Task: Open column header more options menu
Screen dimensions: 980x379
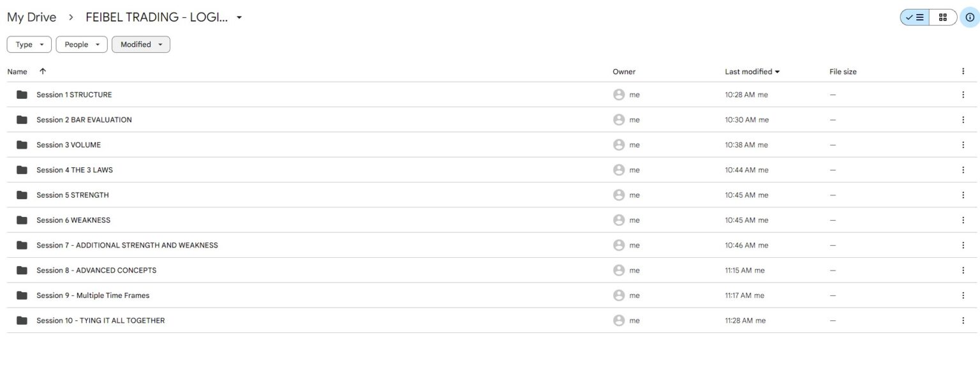Action: 963,71
